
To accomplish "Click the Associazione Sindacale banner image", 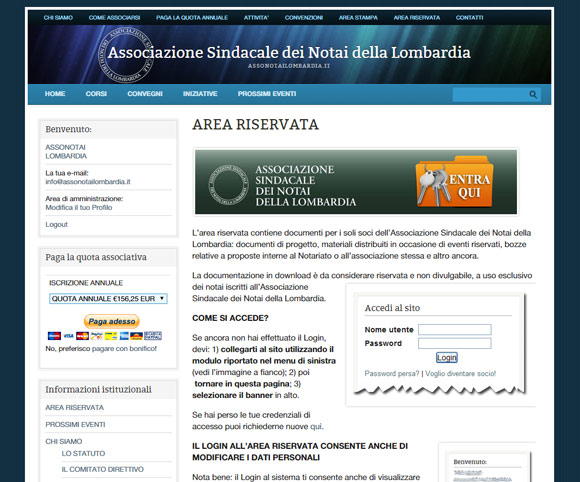I will tap(356, 182).
